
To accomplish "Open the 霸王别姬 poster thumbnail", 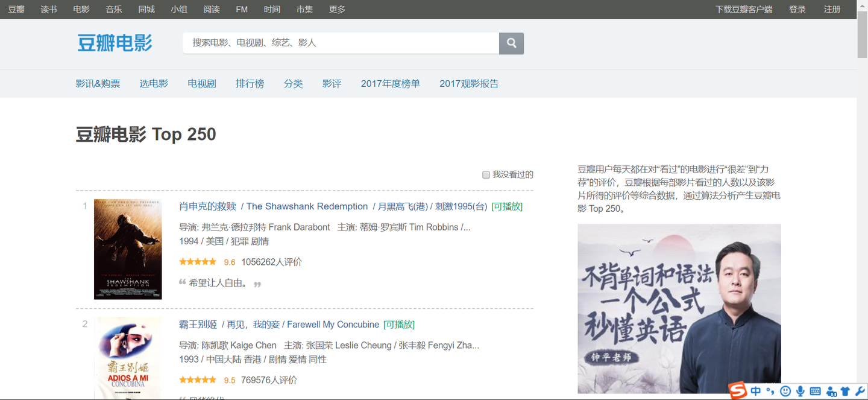I will click(128, 358).
